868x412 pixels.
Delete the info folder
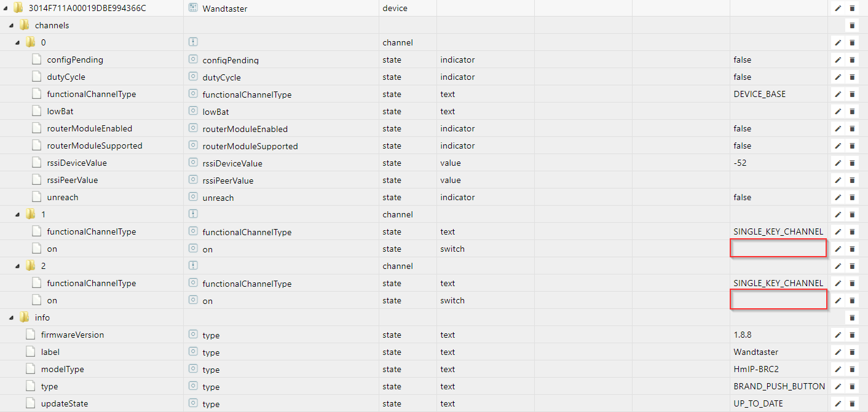[x=852, y=318]
